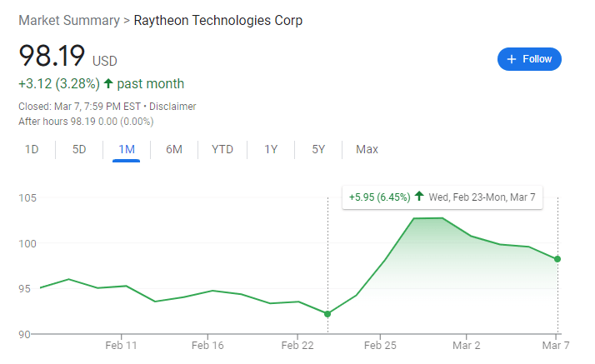Click the +5.95 (6.45%) tooltip label
595x364 pixels.
379,197
